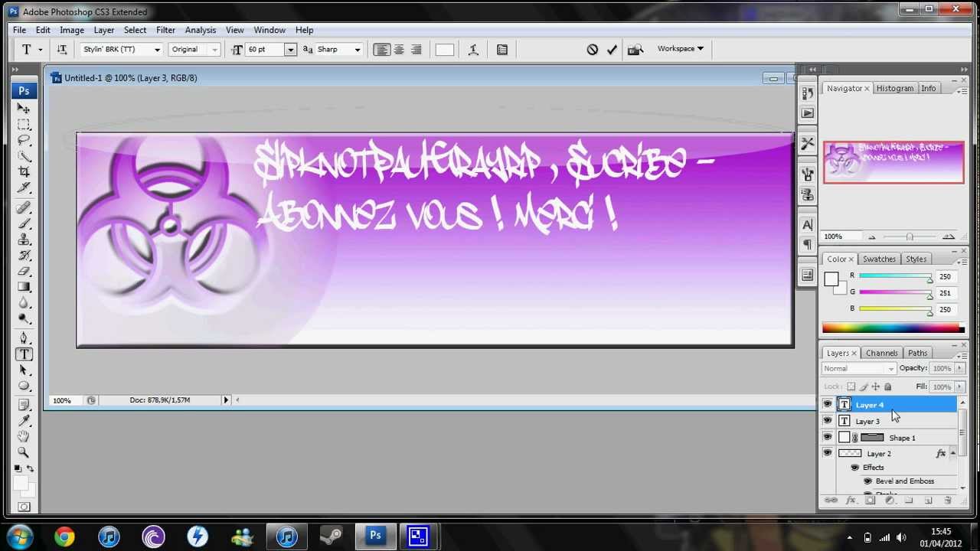Viewport: 980px width, 551px height.
Task: Click the Navigator zoom slider
Action: click(910, 236)
